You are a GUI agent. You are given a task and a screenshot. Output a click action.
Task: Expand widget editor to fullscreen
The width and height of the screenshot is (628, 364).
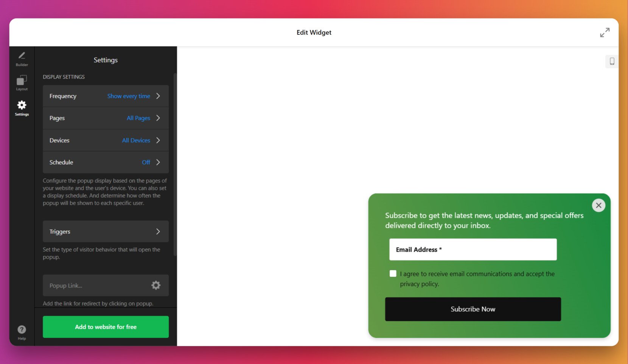pyautogui.click(x=605, y=33)
